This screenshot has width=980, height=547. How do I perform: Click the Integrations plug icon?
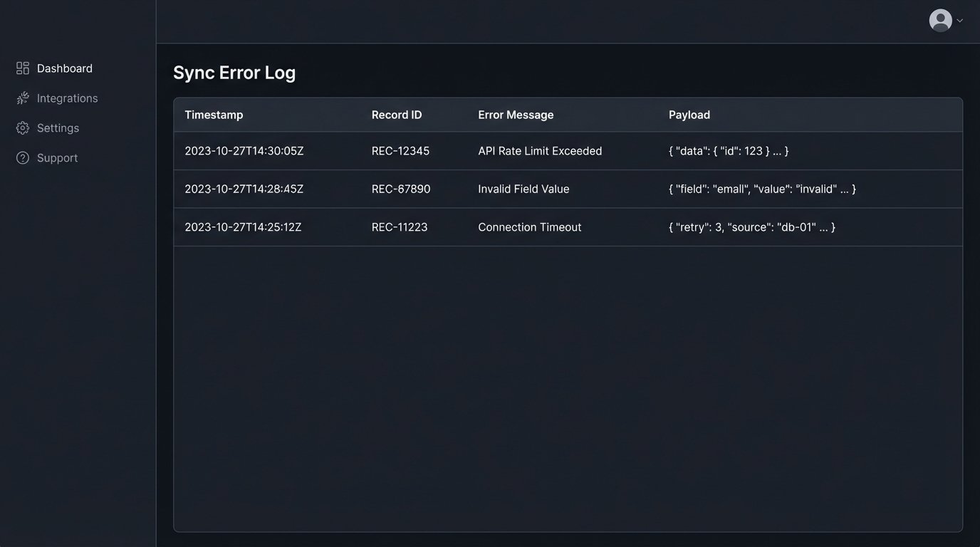(23, 98)
